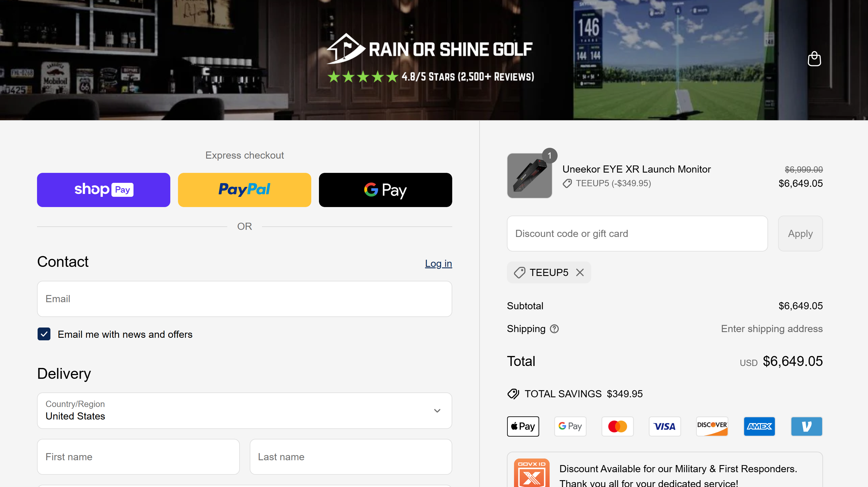
Task: Click the Express checkout heading
Action: coord(244,155)
